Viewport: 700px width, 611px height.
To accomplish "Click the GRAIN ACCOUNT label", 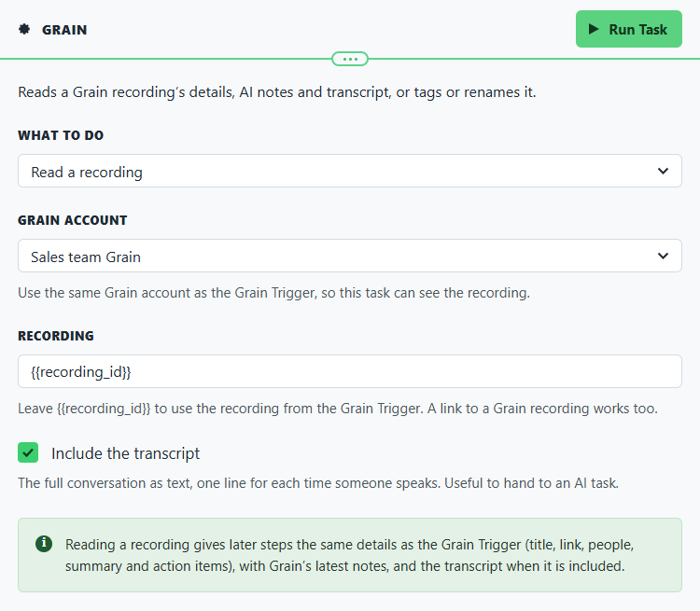I will pyautogui.click(x=72, y=220).
